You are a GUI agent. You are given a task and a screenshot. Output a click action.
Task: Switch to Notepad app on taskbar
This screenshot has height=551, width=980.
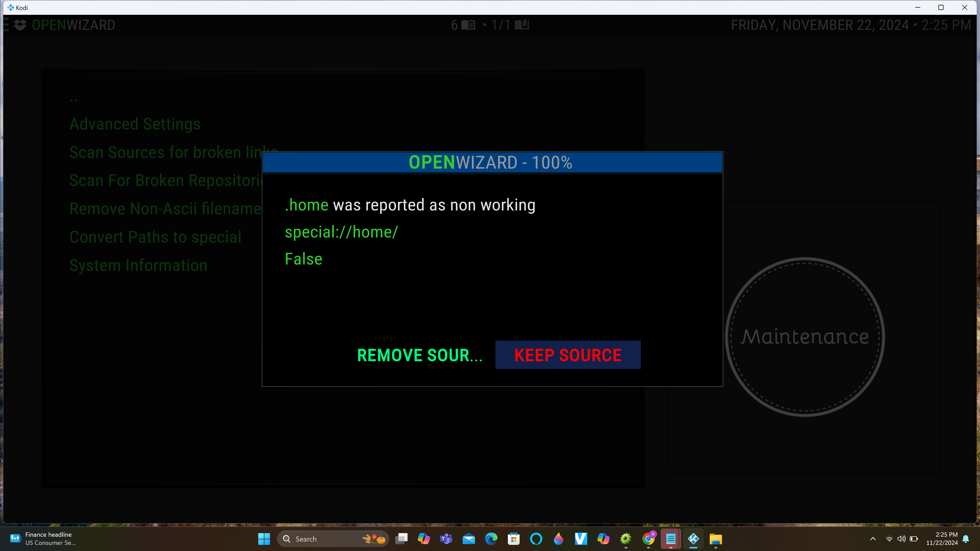click(x=671, y=539)
